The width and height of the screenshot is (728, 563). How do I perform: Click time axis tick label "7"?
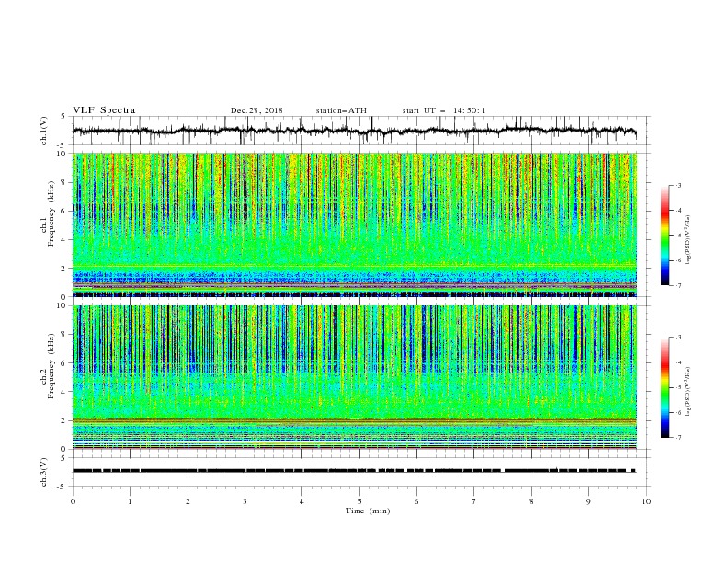(474, 501)
